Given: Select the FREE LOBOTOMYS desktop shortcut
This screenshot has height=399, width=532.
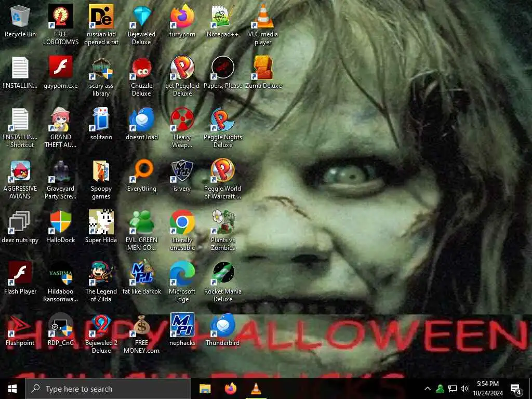Looking at the screenshot, I should tap(60, 16).
